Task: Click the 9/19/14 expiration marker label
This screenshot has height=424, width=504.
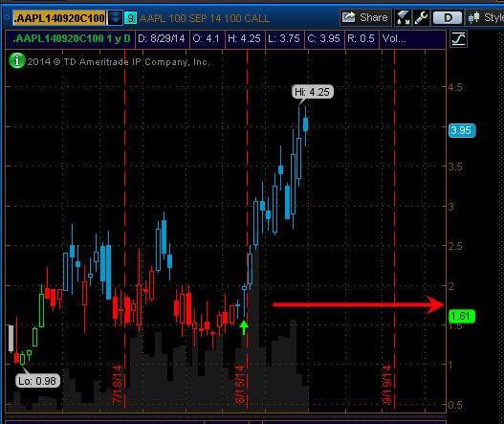Action: tap(387, 385)
